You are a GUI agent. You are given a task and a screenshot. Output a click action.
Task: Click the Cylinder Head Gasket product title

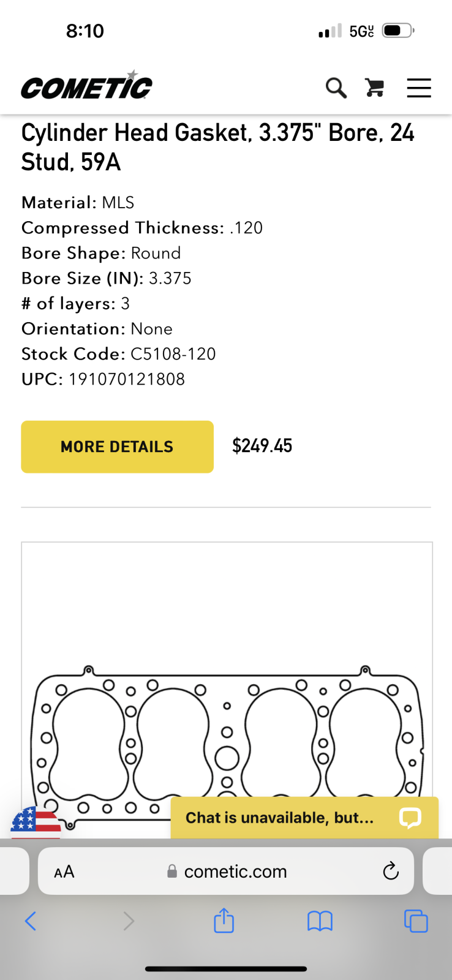(218, 147)
